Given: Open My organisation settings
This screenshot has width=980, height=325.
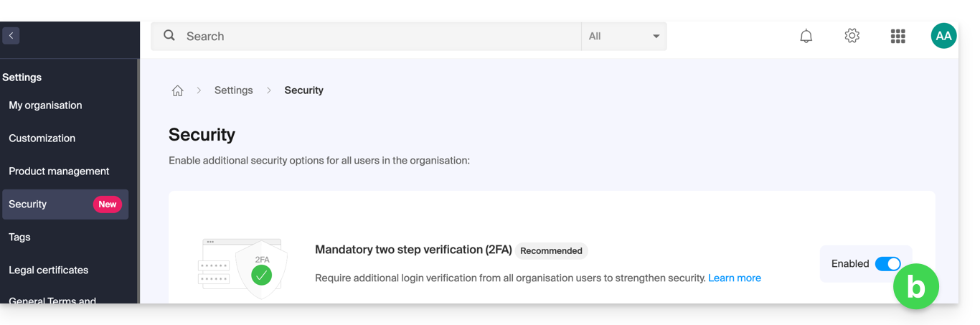Looking at the screenshot, I should (45, 105).
